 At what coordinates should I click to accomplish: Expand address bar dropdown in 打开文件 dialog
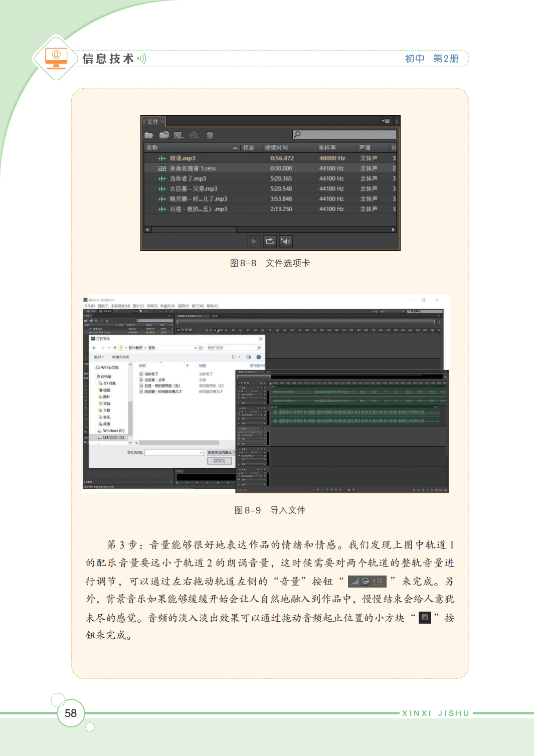click(x=195, y=347)
